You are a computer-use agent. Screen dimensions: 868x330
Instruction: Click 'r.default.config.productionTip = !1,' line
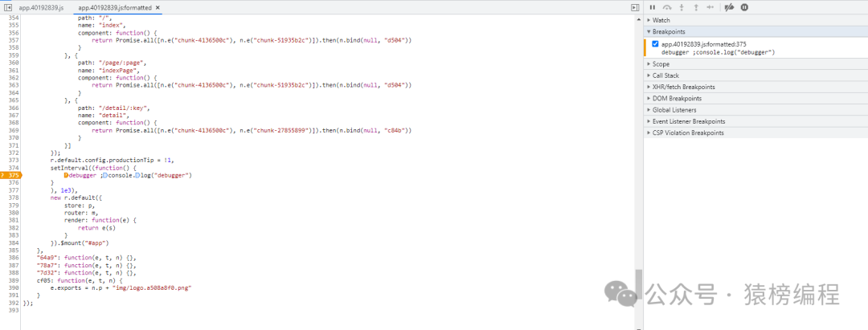[x=113, y=160]
